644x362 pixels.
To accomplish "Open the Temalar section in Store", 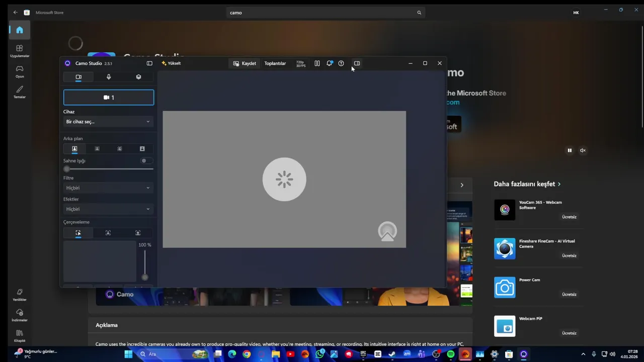I will coord(20,92).
